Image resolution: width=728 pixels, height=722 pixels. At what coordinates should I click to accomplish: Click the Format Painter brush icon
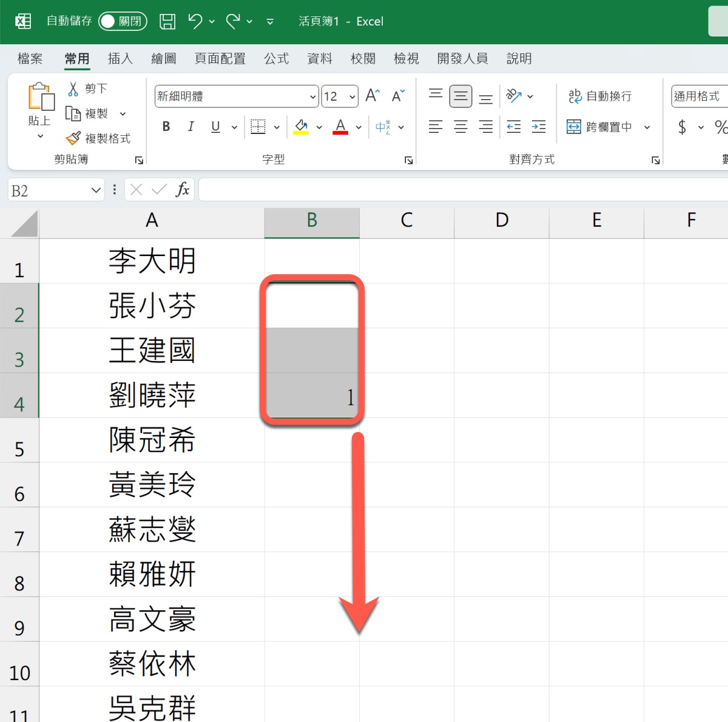[73, 138]
